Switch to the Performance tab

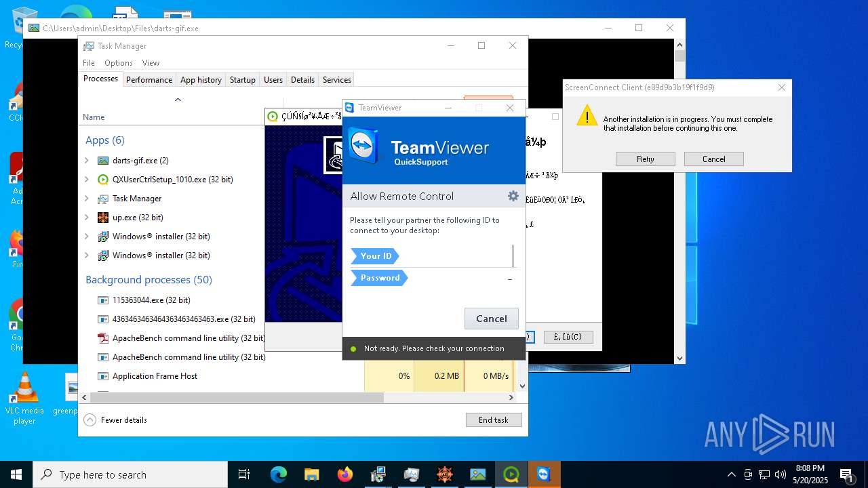point(149,79)
